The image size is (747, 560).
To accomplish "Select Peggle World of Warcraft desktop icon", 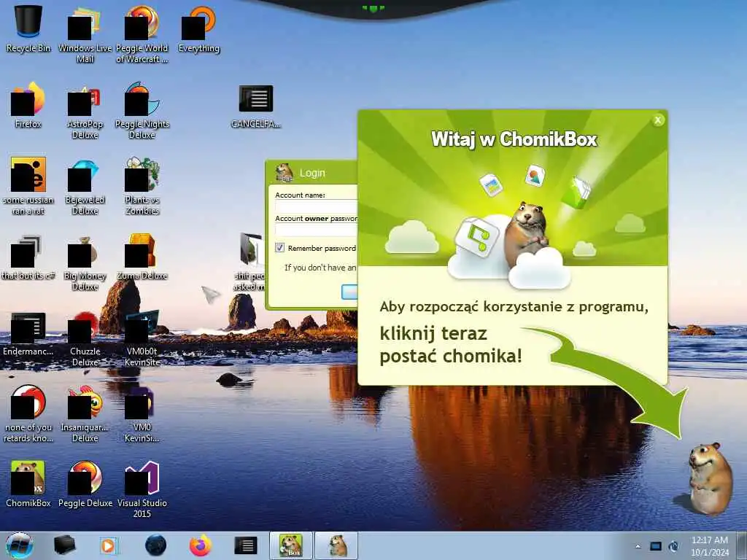I will pyautogui.click(x=142, y=34).
